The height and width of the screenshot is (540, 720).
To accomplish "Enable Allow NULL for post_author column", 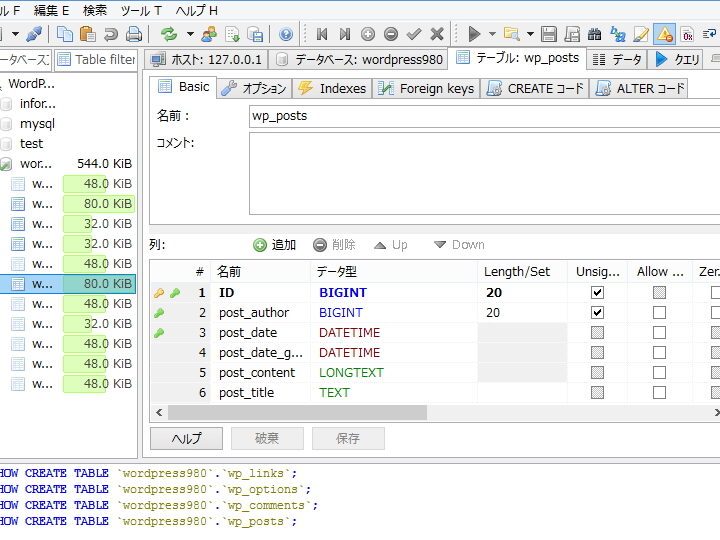I will tap(659, 313).
